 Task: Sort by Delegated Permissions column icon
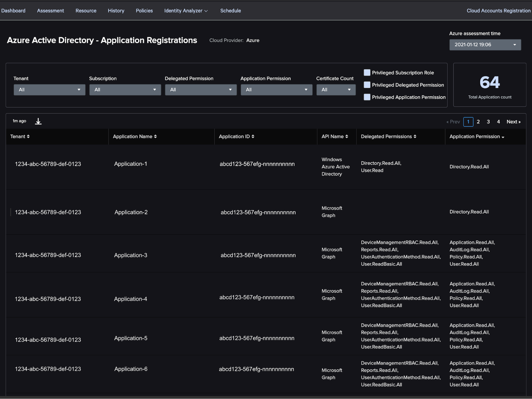(x=415, y=136)
